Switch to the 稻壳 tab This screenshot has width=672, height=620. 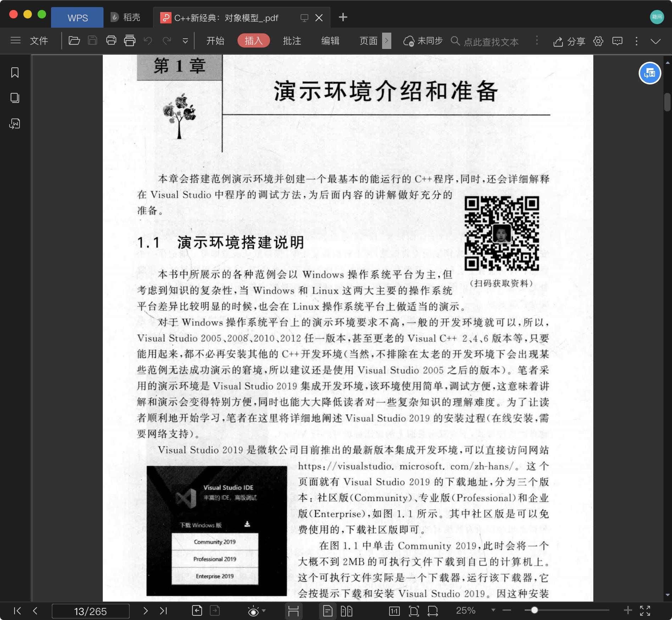click(x=126, y=17)
